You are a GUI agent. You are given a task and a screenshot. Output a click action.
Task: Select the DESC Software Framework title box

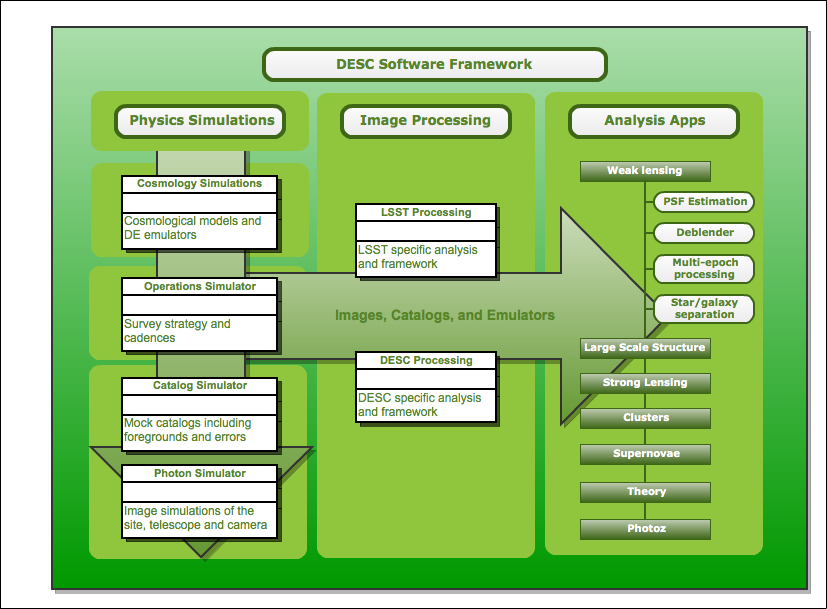click(x=435, y=64)
